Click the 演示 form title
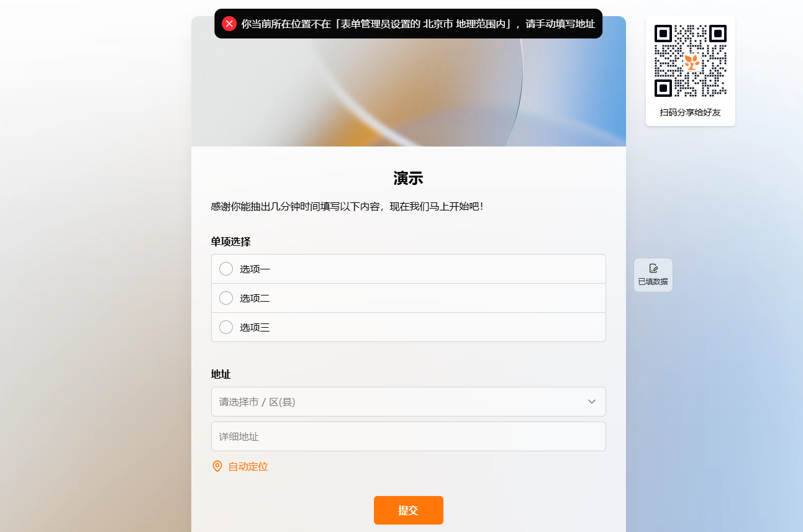803x532 pixels. (408, 179)
